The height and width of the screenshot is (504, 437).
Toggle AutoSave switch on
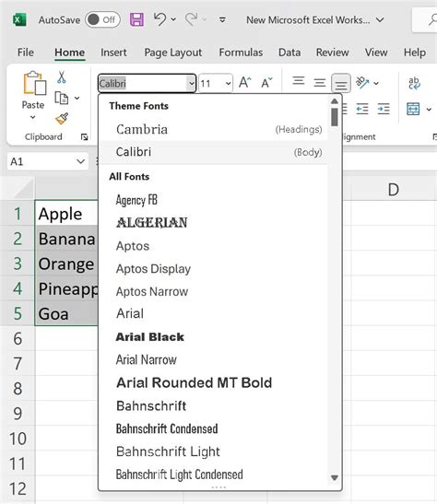102,20
